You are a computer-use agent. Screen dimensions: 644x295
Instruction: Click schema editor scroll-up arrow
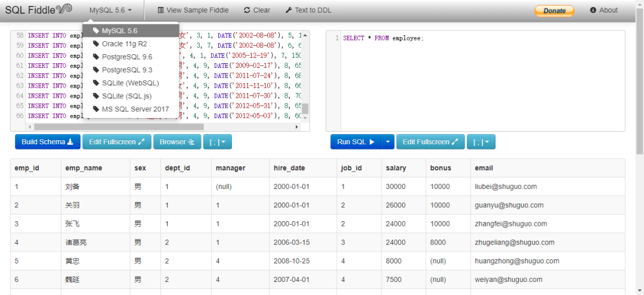coord(305,36)
